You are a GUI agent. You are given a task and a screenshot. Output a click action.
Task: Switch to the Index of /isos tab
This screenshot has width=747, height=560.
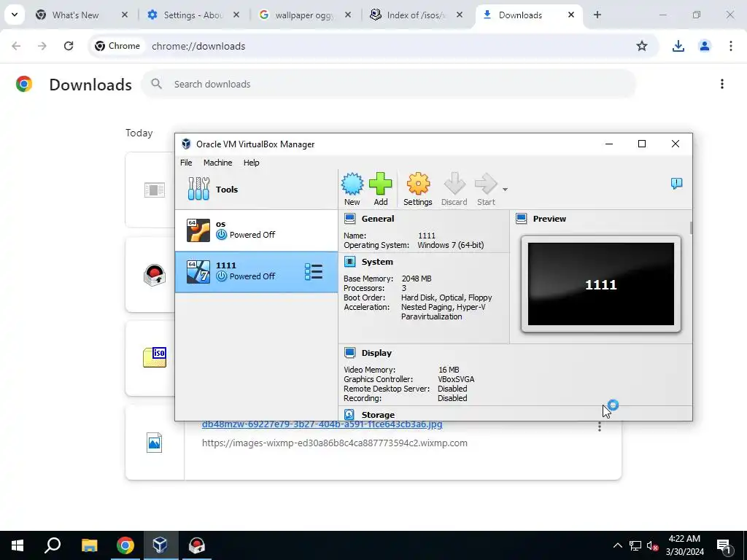coord(415,15)
